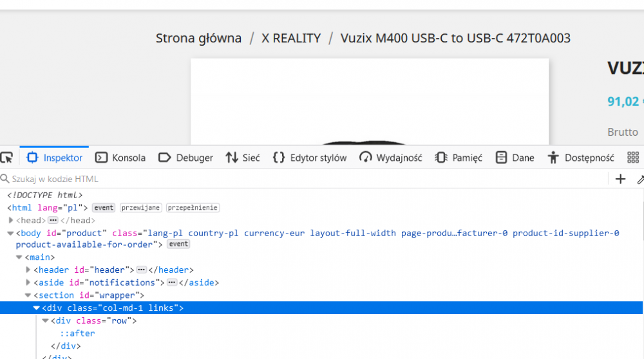Select the ::after pseudo-element row

pyautogui.click(x=77, y=333)
